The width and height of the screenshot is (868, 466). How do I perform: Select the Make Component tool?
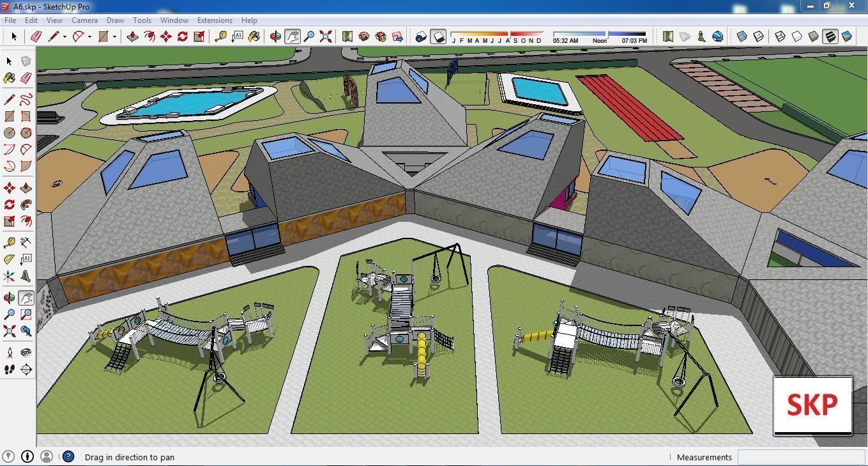[x=26, y=61]
